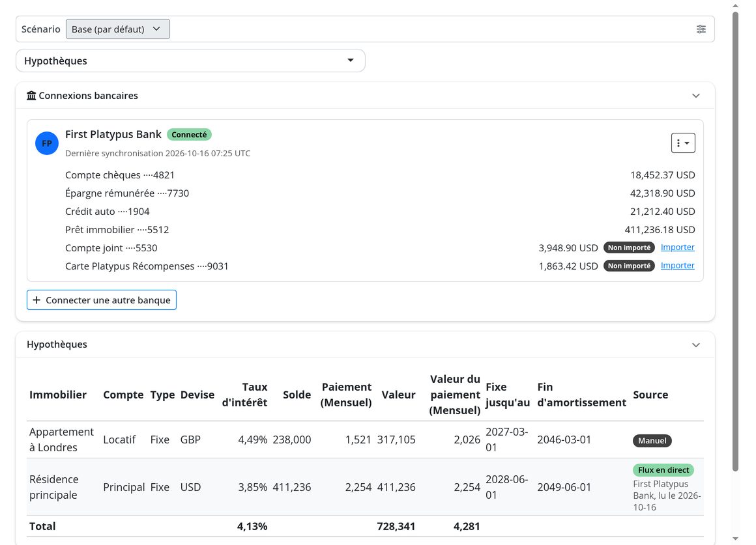Viewport: 756px width, 545px height.
Task: Select Prêt immobilier ····5512 account row
Action: (380, 230)
